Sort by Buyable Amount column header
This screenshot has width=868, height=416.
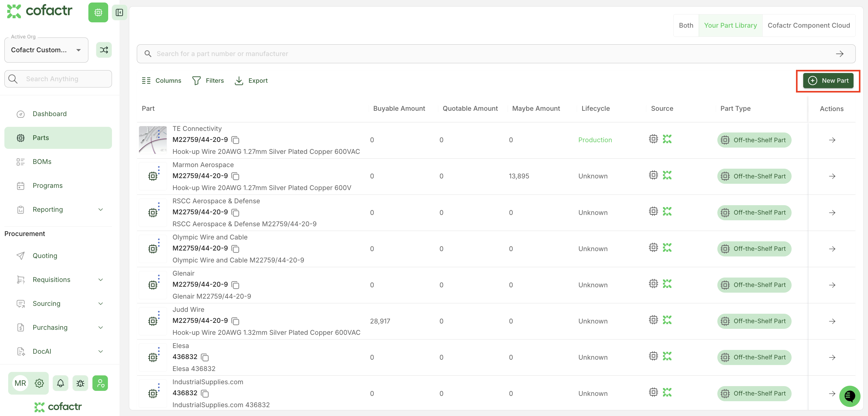click(x=399, y=109)
